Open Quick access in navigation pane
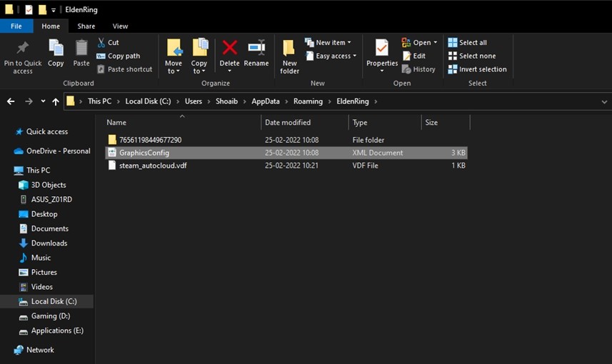Viewport: 612px width, 364px height. click(x=41, y=131)
